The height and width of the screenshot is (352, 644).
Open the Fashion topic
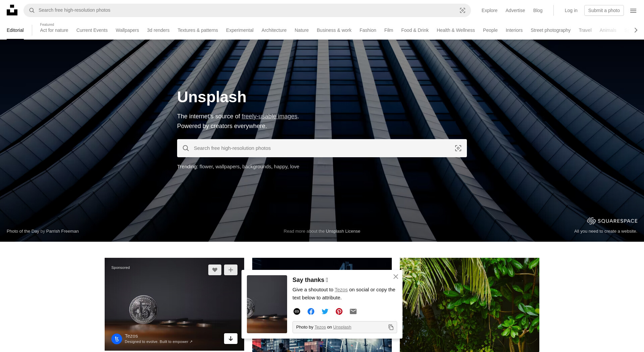pos(368,30)
